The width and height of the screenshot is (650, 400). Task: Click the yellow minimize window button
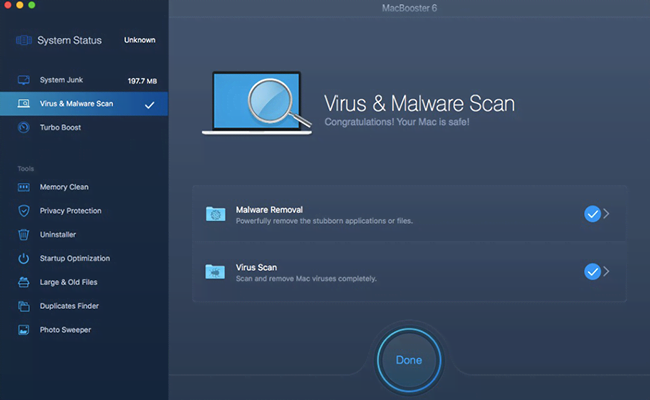coord(19,5)
